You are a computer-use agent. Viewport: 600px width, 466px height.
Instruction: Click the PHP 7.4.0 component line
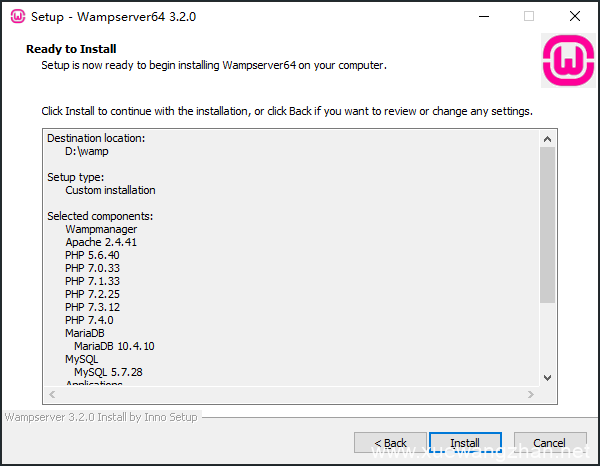[89, 320]
